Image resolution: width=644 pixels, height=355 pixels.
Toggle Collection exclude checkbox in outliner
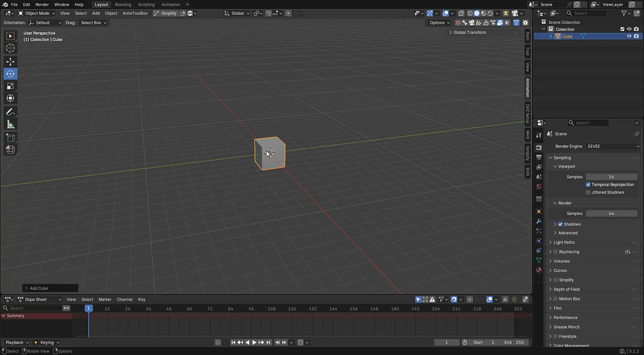pyautogui.click(x=622, y=29)
